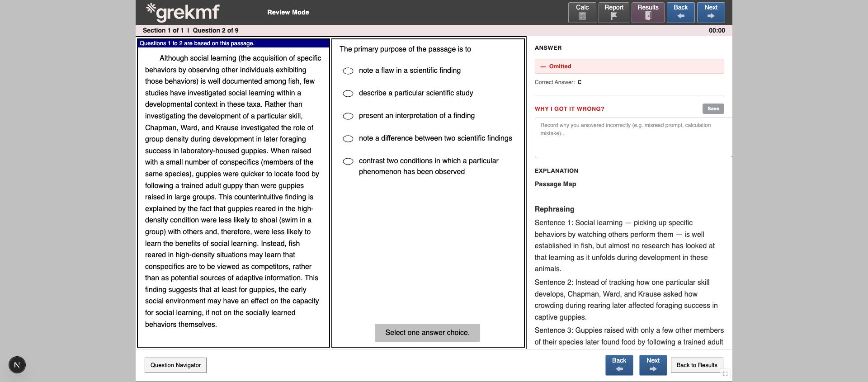Click Back to Results button
Screen dimensions: 868x382
[x=697, y=365]
